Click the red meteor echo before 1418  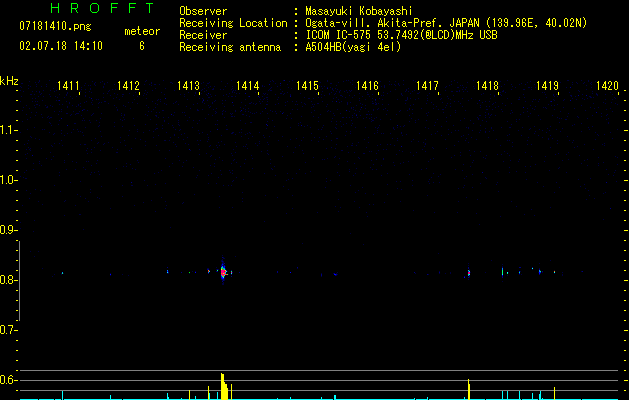469,272
